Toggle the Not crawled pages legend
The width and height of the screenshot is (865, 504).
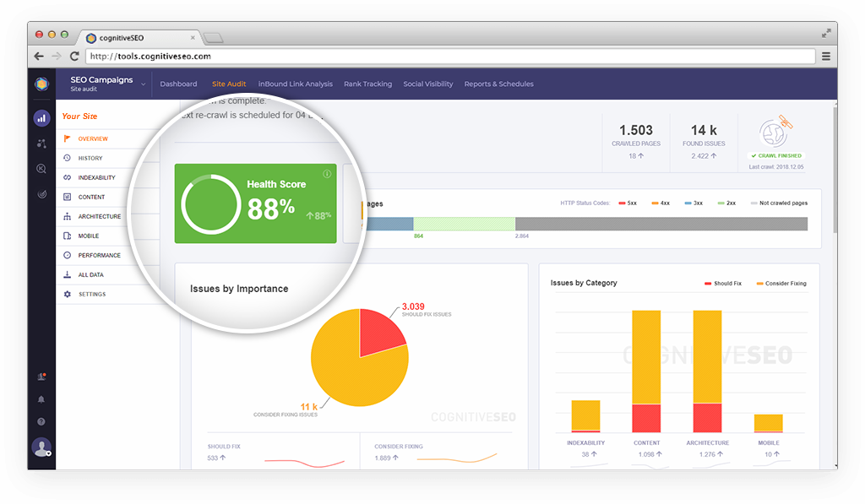coord(779,201)
